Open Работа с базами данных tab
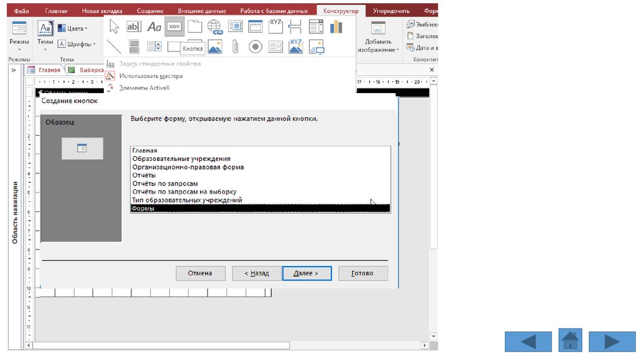Viewport: 644px width, 361px height. [274, 11]
